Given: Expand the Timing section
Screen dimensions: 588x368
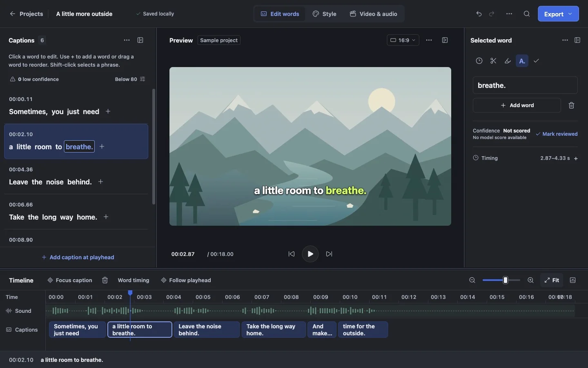Looking at the screenshot, I should pos(576,159).
